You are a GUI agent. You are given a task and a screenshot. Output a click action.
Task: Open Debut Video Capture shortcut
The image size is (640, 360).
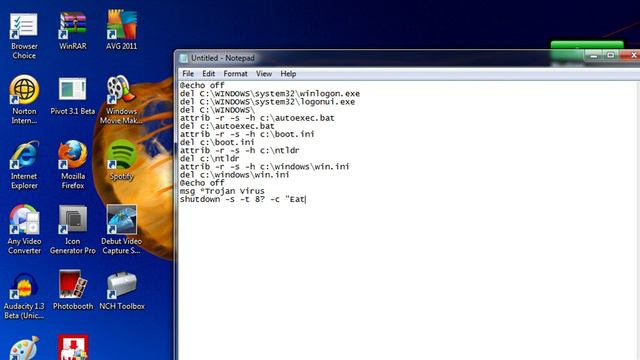pyautogui.click(x=121, y=230)
